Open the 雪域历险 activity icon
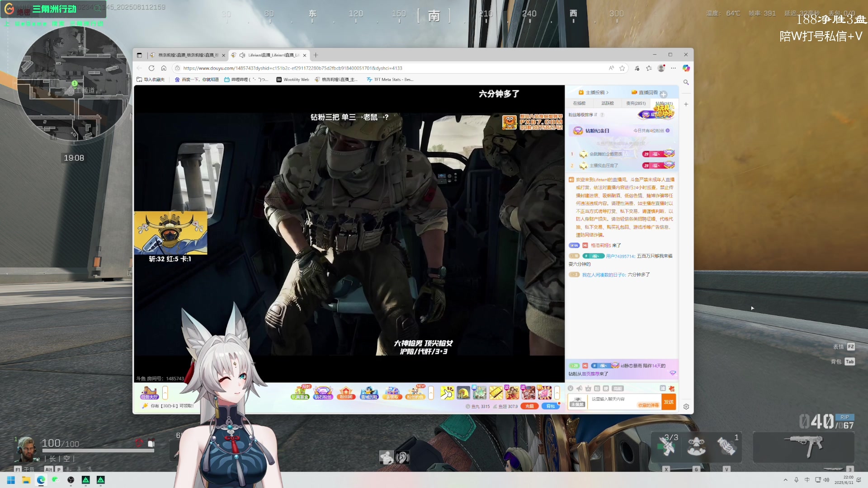 (369, 393)
